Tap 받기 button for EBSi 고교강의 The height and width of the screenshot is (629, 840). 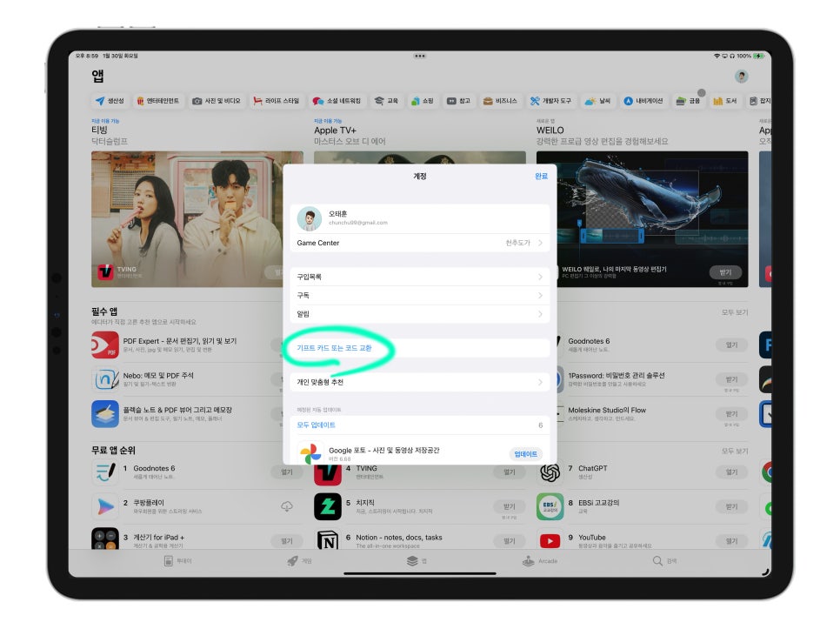coord(732,506)
